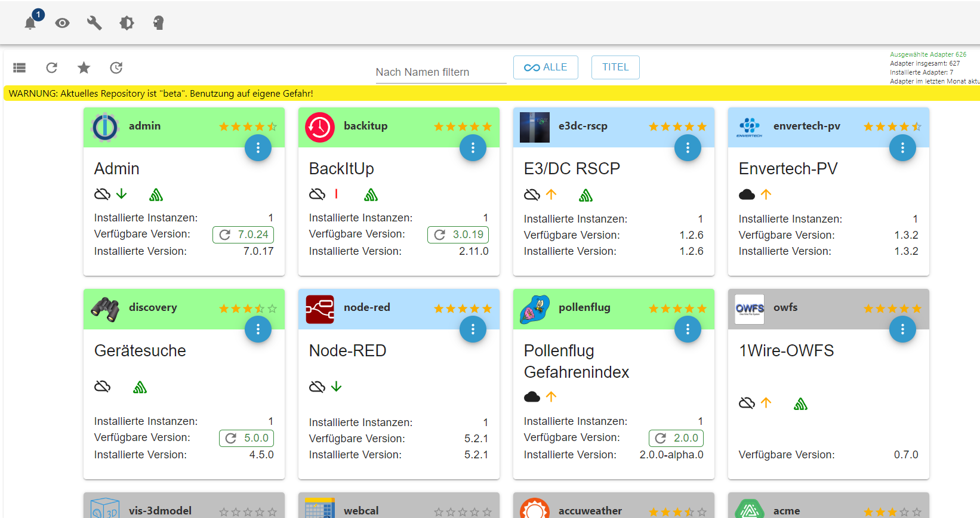Open the owfs card three-dot menu
This screenshot has height=518, width=980.
(902, 329)
